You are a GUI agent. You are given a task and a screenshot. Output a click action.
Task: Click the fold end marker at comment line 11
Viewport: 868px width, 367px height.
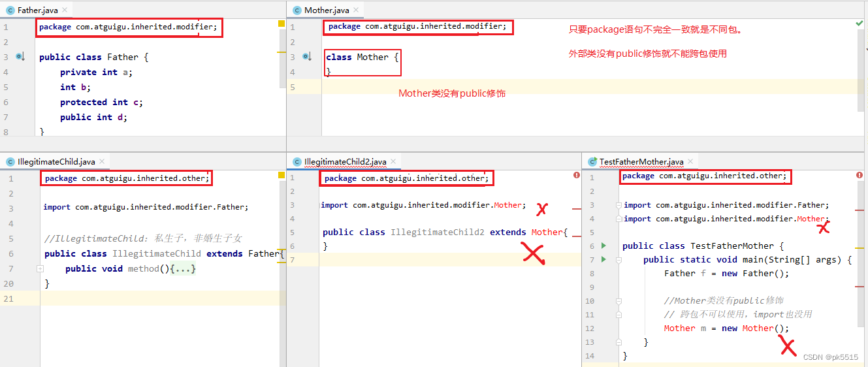click(x=618, y=314)
